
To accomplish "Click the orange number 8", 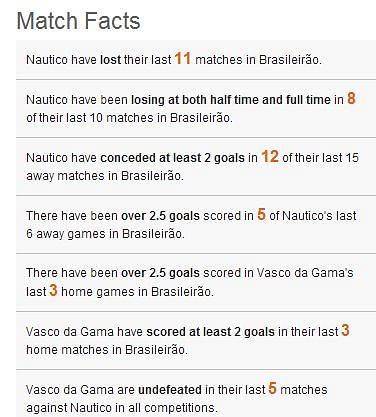I will 351,98.
